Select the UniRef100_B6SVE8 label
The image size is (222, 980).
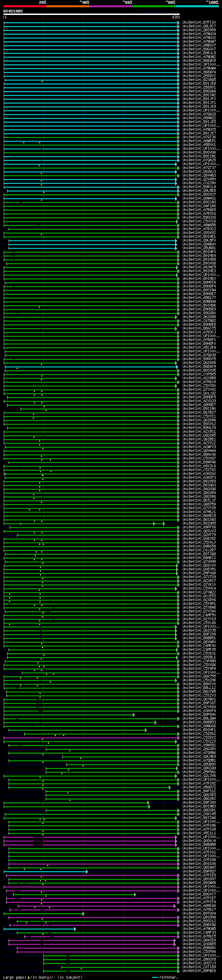click(199, 481)
